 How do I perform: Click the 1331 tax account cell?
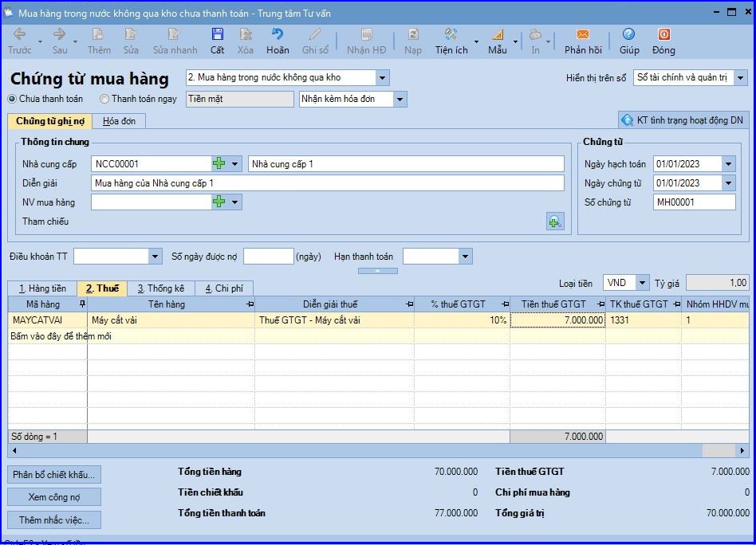(x=644, y=320)
